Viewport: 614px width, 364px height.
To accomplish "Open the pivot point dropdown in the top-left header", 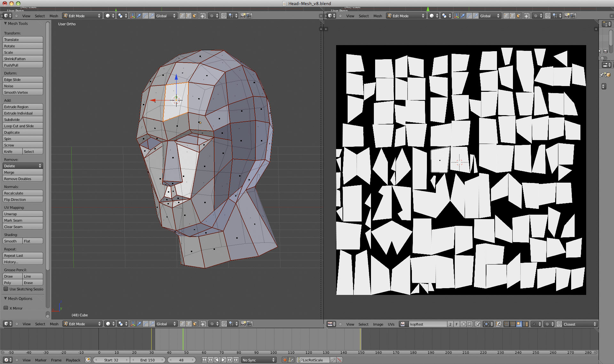I will tap(122, 16).
